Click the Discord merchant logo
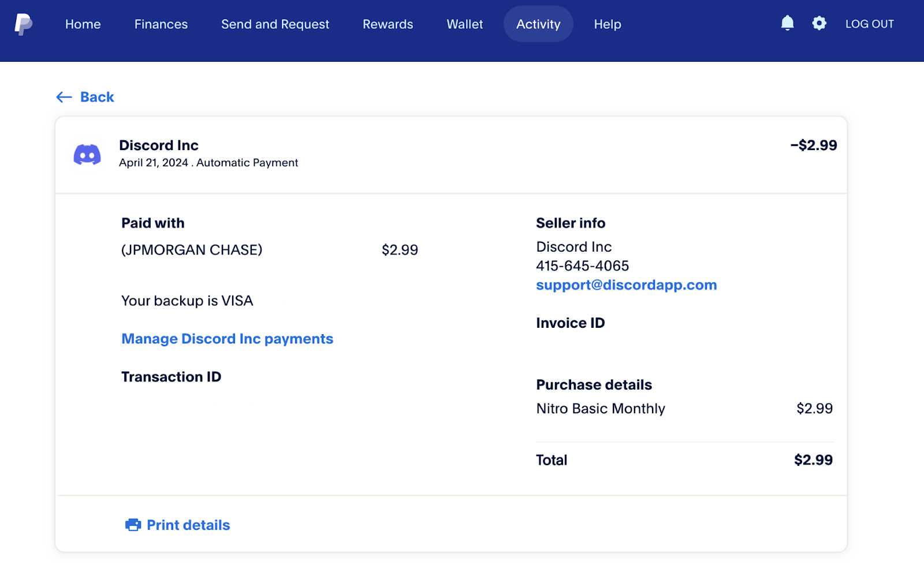This screenshot has height=565, width=924. (x=87, y=155)
